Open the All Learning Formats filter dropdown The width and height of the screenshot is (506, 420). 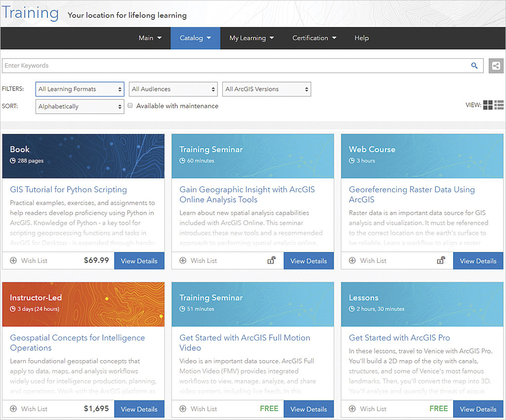coord(80,89)
